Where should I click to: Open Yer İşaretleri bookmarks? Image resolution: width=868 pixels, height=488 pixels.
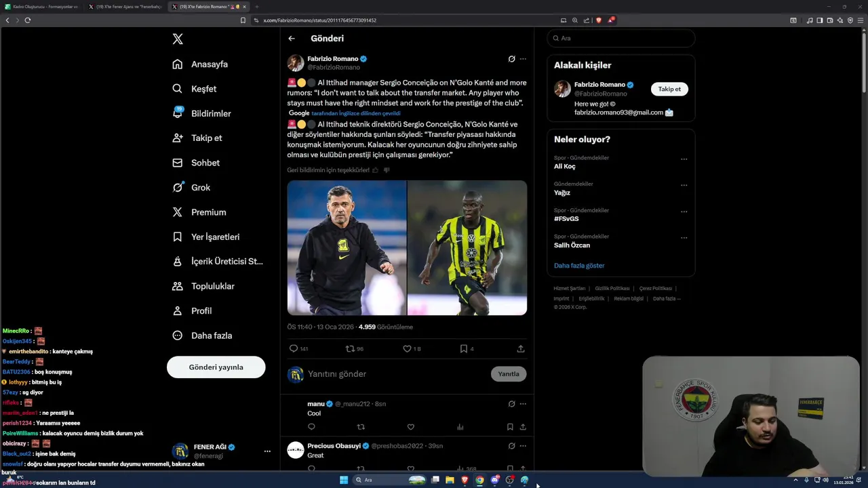[x=206, y=237]
